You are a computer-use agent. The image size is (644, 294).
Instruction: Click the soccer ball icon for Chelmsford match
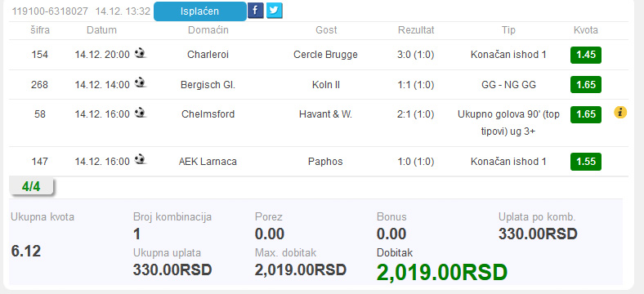[140, 113]
